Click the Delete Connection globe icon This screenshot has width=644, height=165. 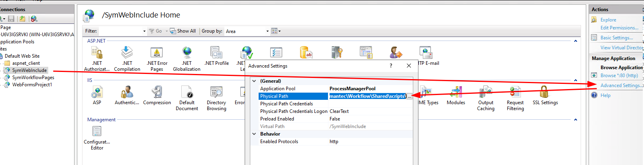[34, 19]
